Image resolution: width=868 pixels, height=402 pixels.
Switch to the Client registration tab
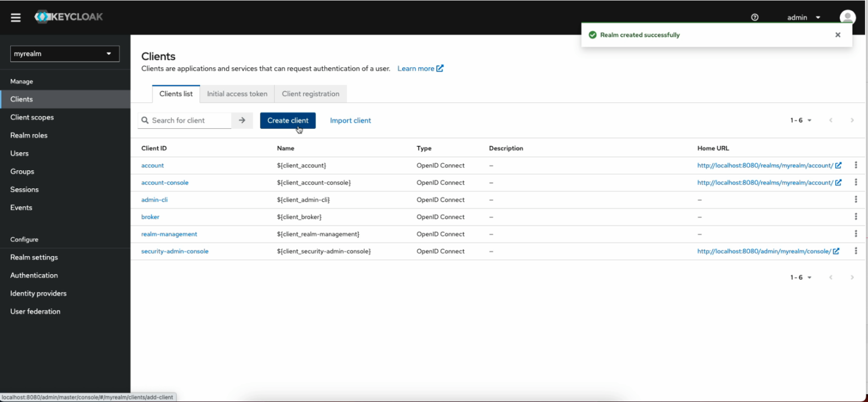point(310,93)
